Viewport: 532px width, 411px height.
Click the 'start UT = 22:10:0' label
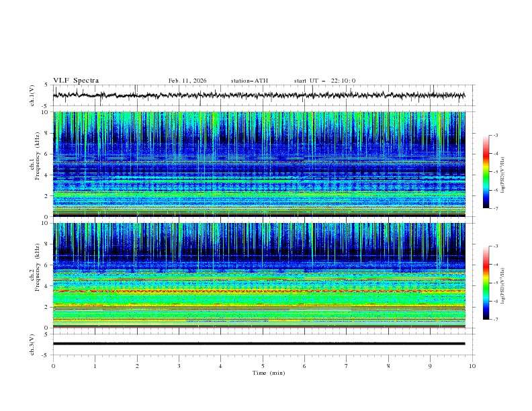pyautogui.click(x=324, y=81)
